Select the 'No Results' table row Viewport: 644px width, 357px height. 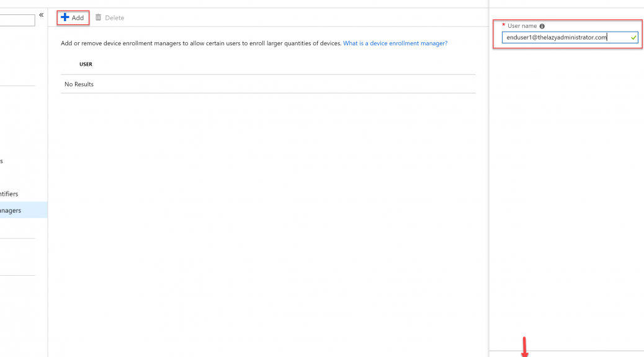pos(268,84)
